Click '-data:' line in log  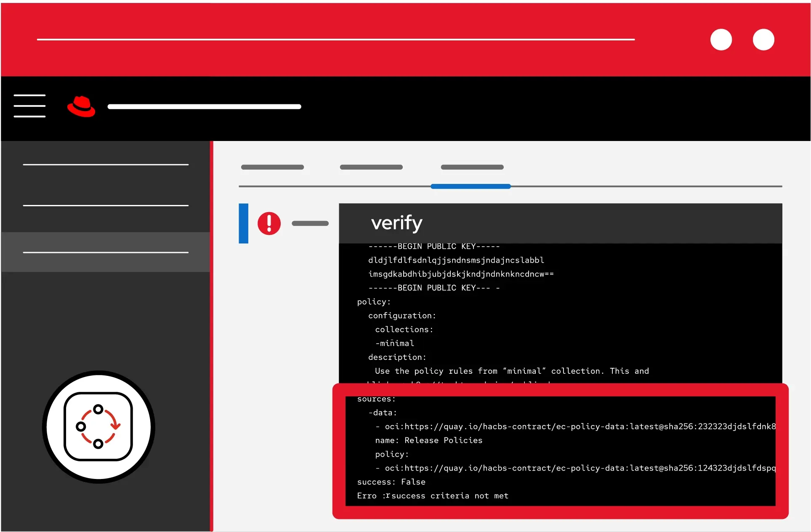tap(383, 413)
